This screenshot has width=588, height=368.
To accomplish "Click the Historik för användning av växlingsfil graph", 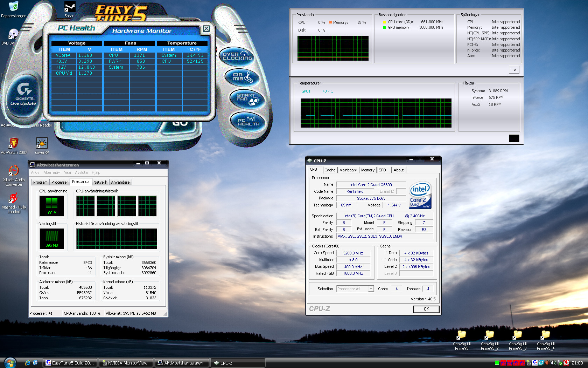I will [117, 239].
